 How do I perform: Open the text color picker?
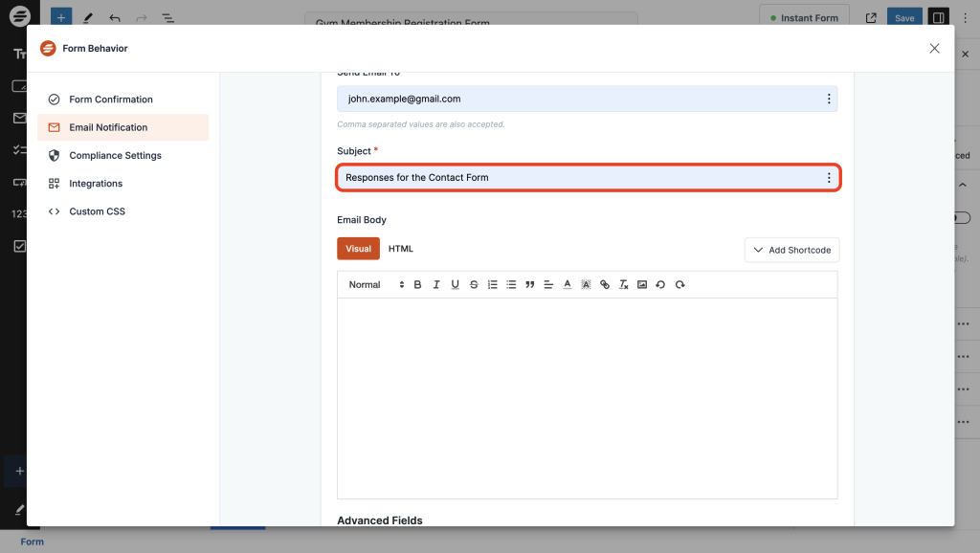pos(568,285)
